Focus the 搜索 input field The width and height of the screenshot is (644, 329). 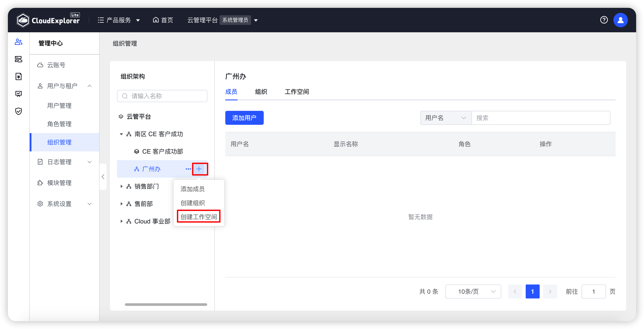coord(541,118)
